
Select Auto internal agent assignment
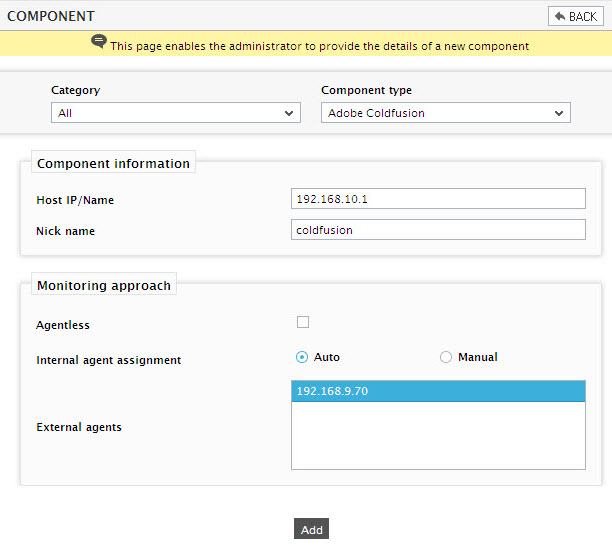pyautogui.click(x=302, y=357)
